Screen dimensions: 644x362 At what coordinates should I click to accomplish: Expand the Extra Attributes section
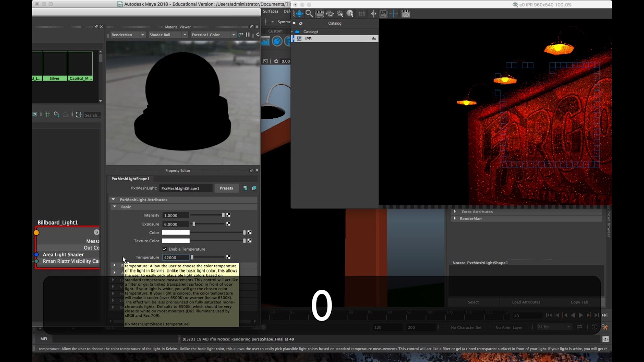[455, 212]
